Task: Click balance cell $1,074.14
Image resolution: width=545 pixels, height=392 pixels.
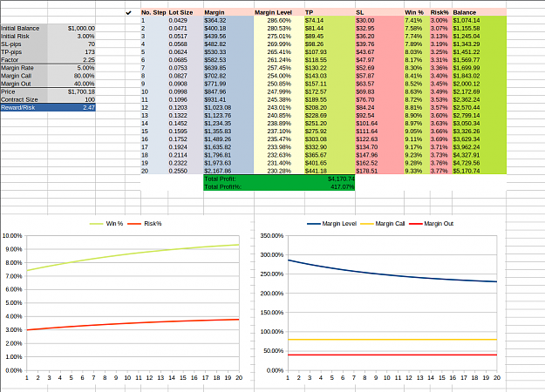Action: (x=480, y=21)
